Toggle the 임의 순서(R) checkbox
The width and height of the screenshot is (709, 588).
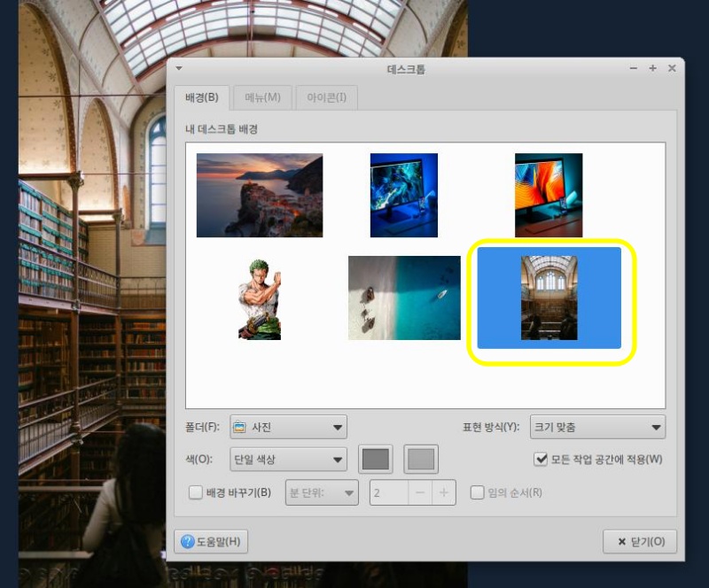pyautogui.click(x=477, y=492)
